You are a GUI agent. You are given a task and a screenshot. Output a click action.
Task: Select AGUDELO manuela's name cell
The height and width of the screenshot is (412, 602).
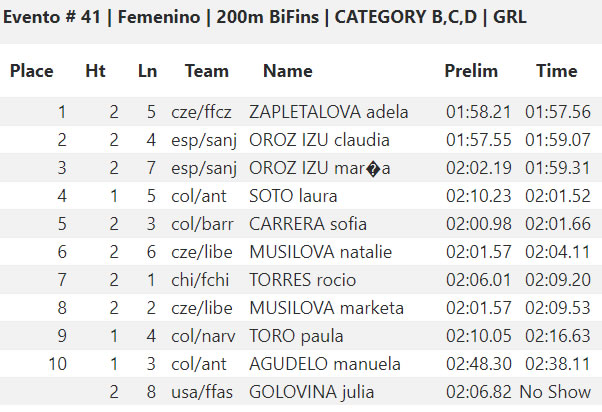click(x=325, y=364)
